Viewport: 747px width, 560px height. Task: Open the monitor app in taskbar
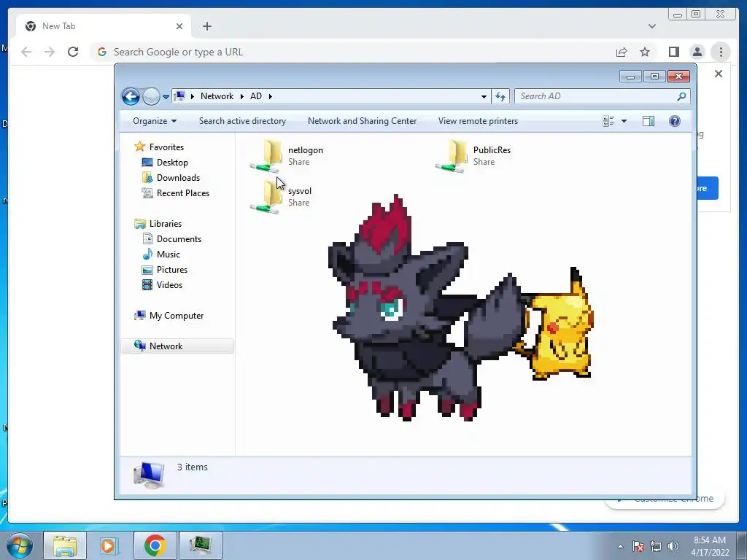coord(200,545)
